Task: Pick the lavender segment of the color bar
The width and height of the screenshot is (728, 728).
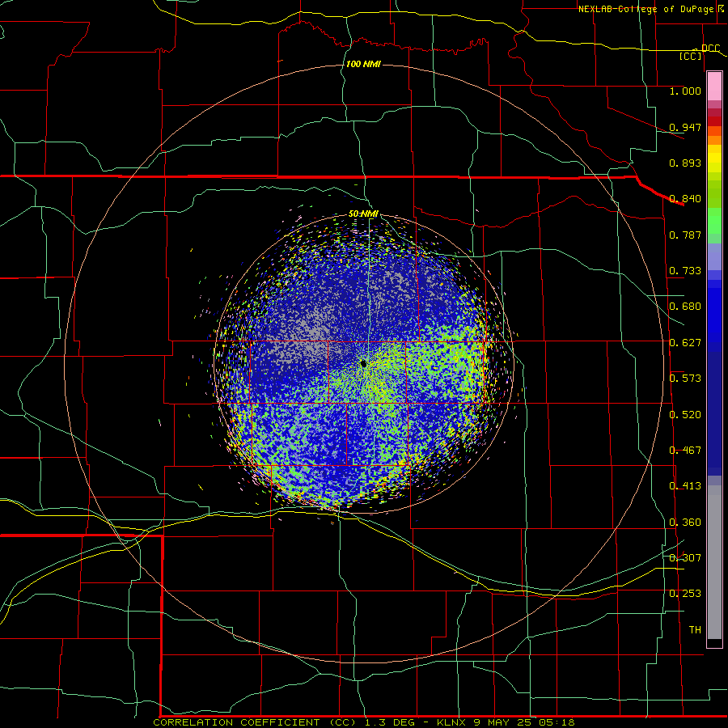Action: point(714,256)
